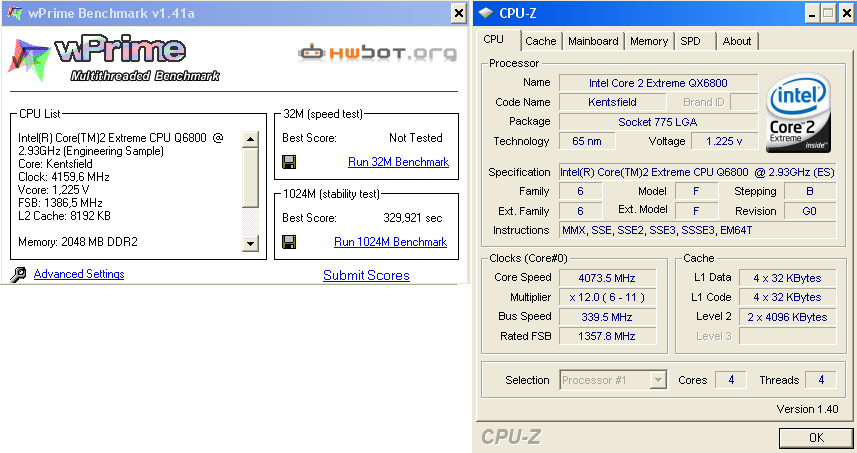Screen dimensions: 857x453
Task: Click the CPU List scroll up arrow
Action: pos(250,139)
